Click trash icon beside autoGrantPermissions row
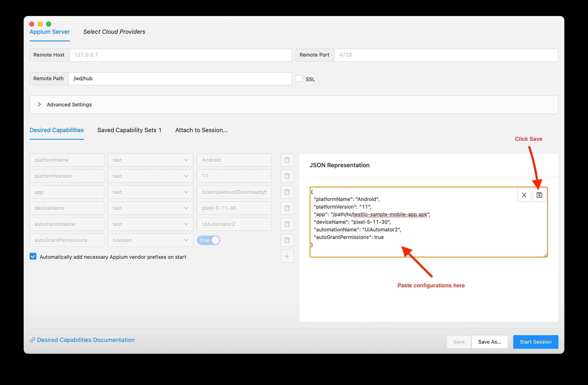The width and height of the screenshot is (588, 385). (x=287, y=240)
